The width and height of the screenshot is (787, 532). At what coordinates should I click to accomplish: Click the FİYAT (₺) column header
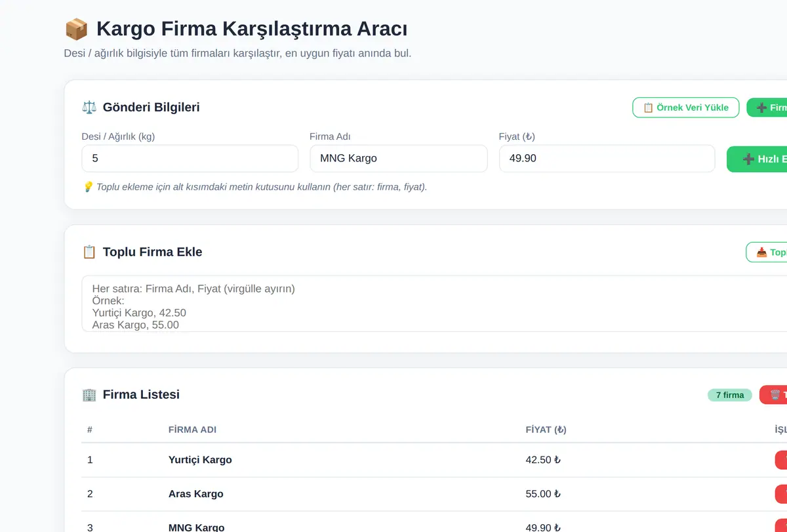pos(546,430)
